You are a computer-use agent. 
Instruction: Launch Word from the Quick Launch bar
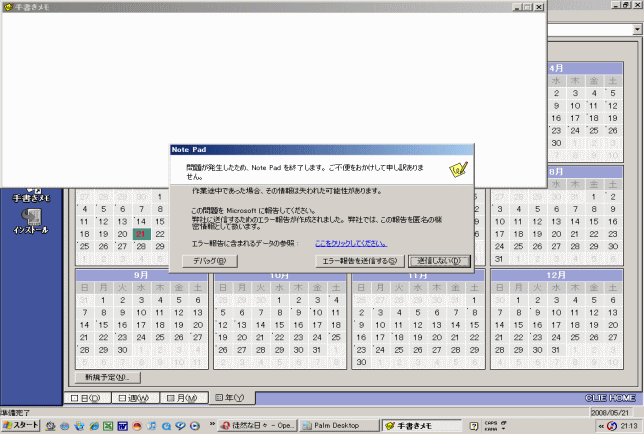pyautogui.click(x=122, y=426)
